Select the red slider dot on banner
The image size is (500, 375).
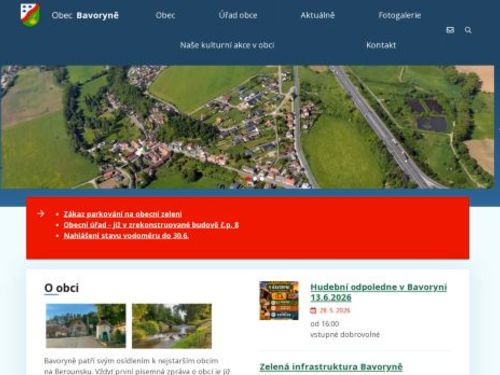248,179
